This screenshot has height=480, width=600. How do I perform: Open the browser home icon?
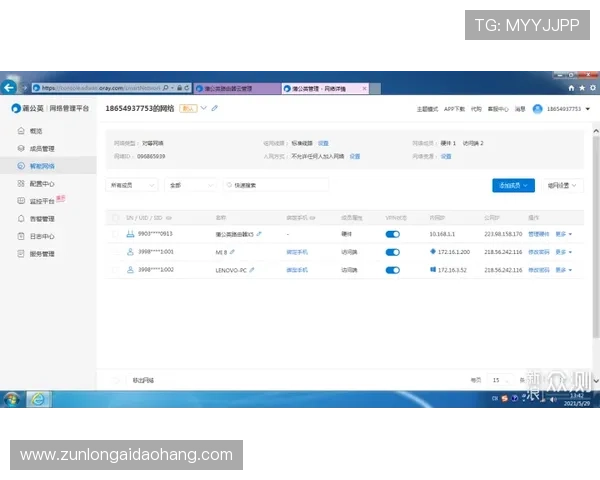coord(571,88)
